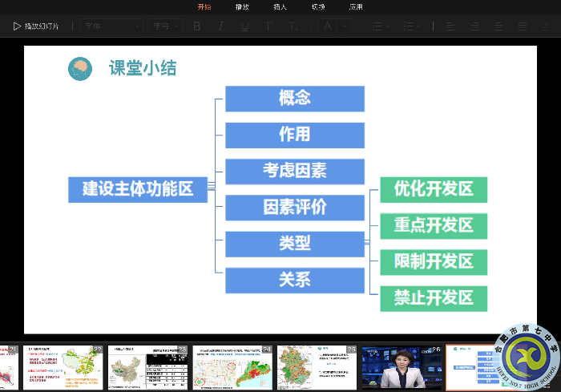Click the right align text icon

click(x=498, y=26)
